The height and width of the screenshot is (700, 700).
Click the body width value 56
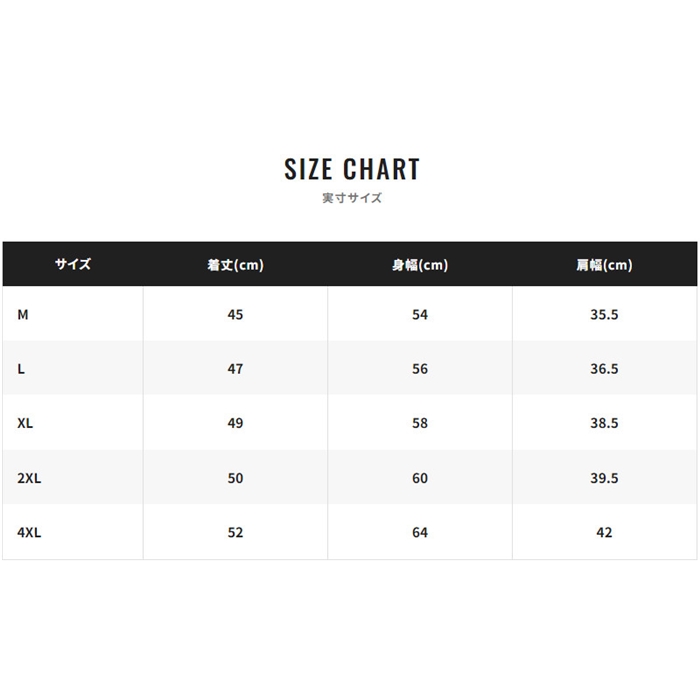click(420, 369)
